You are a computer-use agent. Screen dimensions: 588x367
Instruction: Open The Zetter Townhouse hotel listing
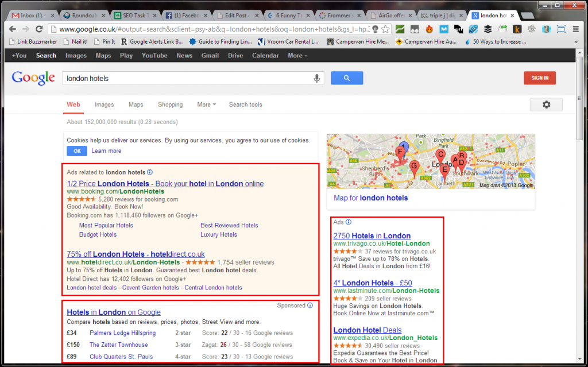(x=118, y=345)
